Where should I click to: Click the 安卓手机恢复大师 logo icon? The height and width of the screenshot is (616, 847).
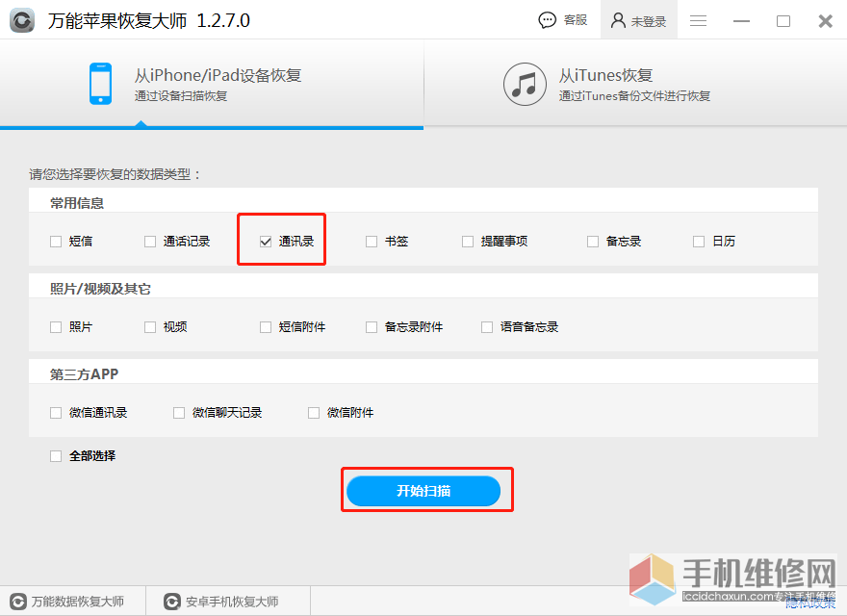pyautogui.click(x=171, y=602)
